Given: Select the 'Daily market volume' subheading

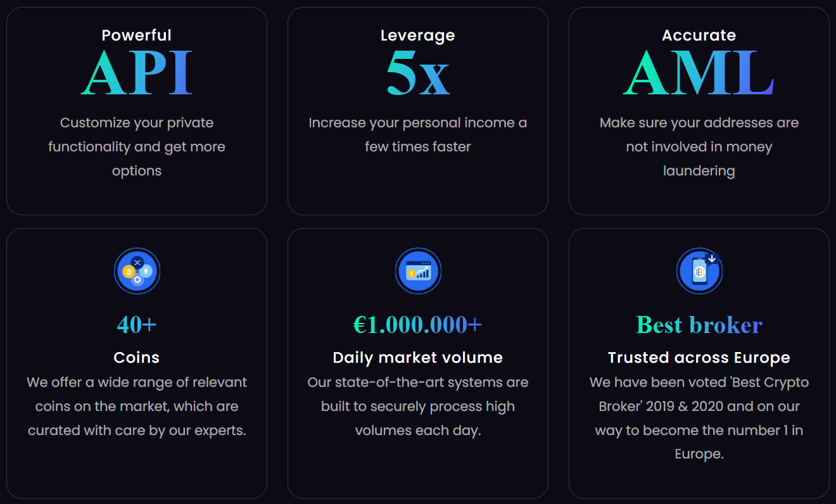Looking at the screenshot, I should pyautogui.click(x=418, y=358).
